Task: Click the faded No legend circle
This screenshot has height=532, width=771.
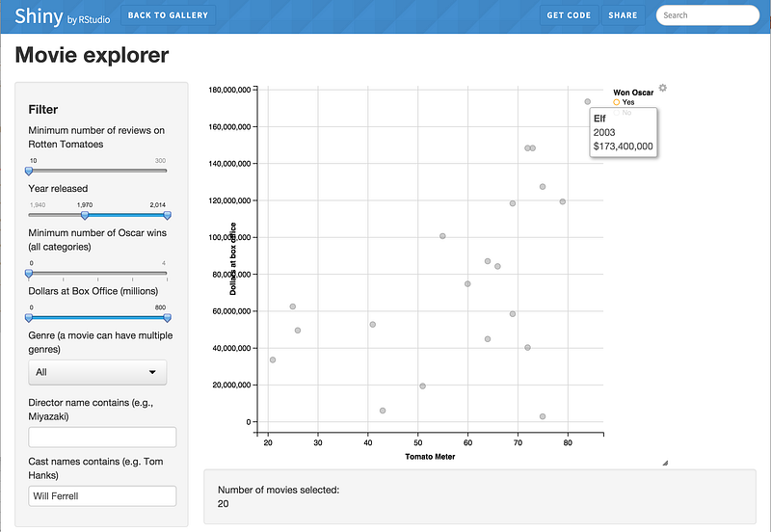Action: pos(616,113)
